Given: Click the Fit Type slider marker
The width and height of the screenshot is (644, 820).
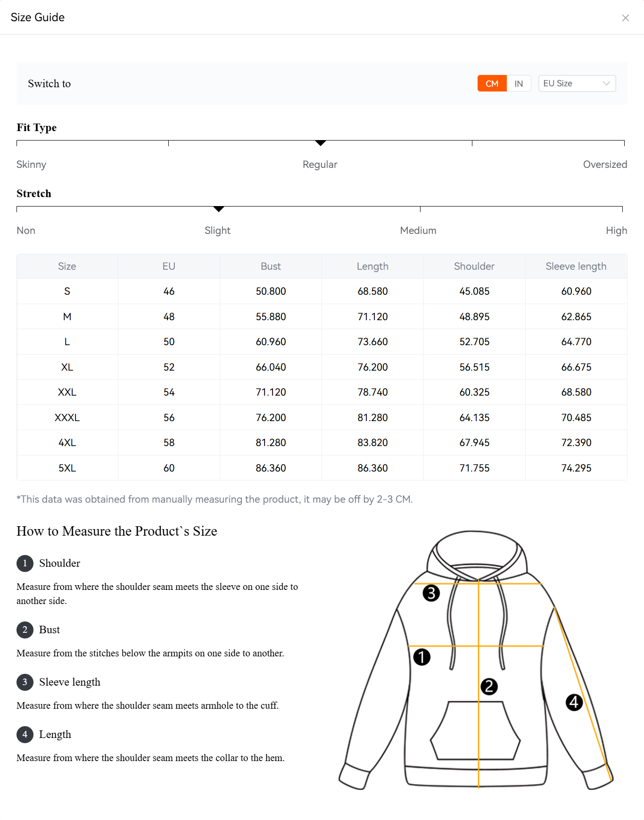Looking at the screenshot, I should tap(321, 142).
